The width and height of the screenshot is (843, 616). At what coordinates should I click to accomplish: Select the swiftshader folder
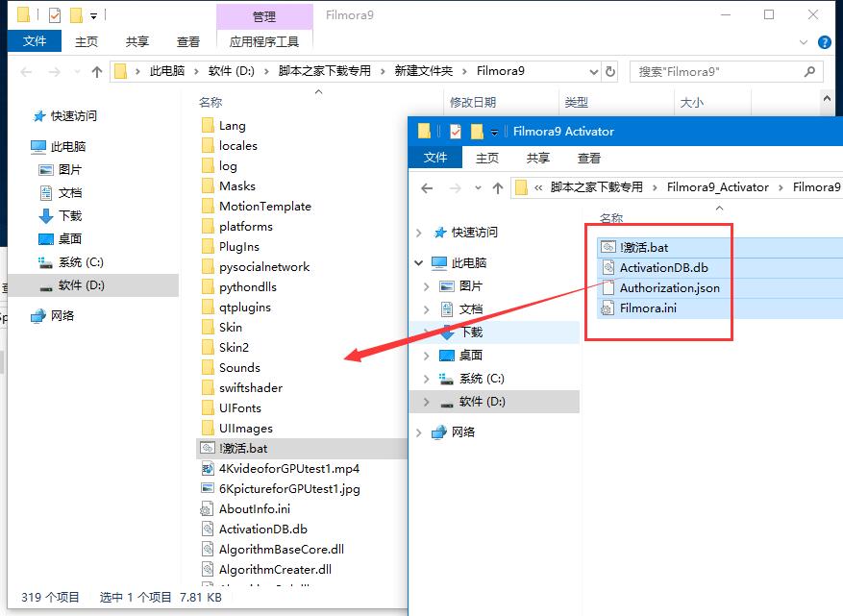tap(251, 388)
